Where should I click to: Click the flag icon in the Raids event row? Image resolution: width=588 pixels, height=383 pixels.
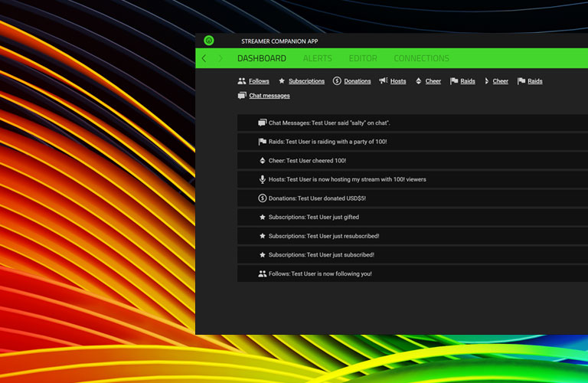click(x=262, y=142)
